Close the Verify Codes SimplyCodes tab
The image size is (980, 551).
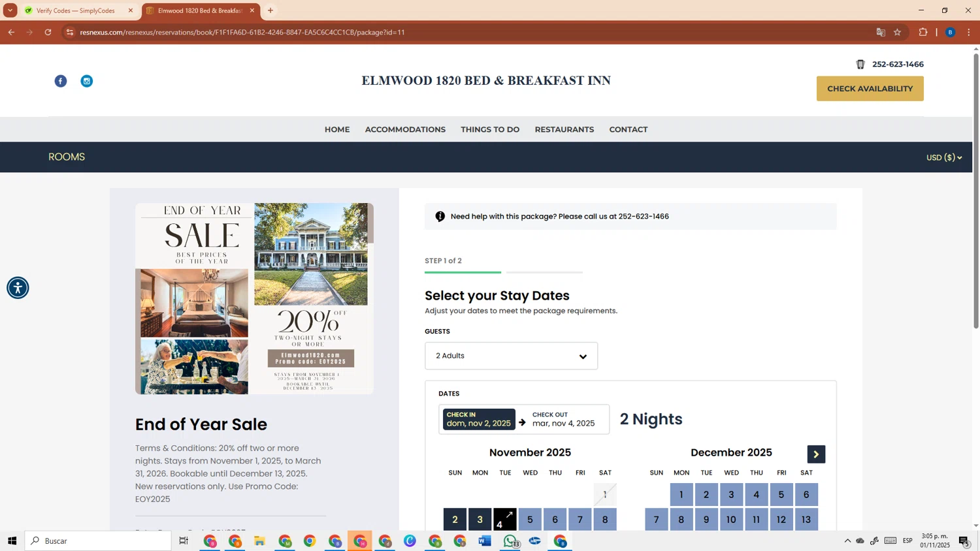pyautogui.click(x=131, y=10)
